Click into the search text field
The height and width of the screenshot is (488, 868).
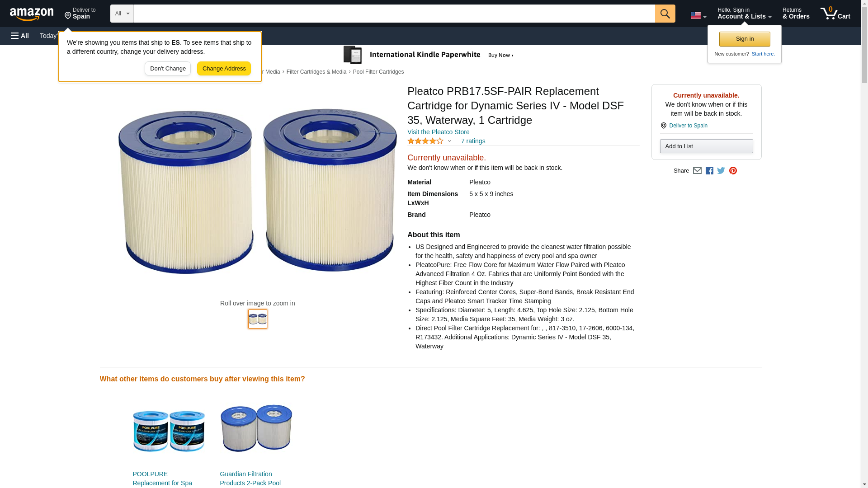pos(394,14)
